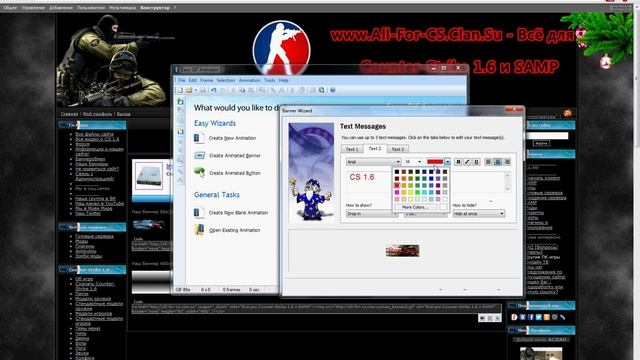
Task: Click the More Colors button
Action: (415, 207)
